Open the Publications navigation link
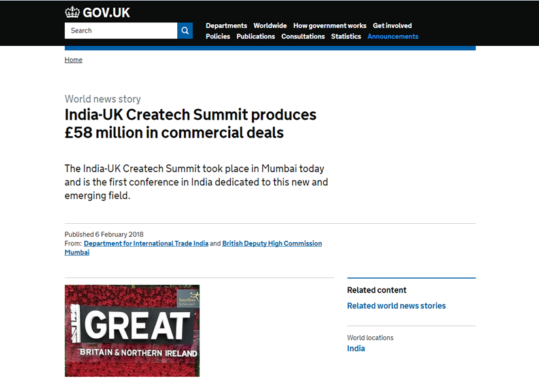Viewport: 539px width, 392px height. [x=256, y=37]
